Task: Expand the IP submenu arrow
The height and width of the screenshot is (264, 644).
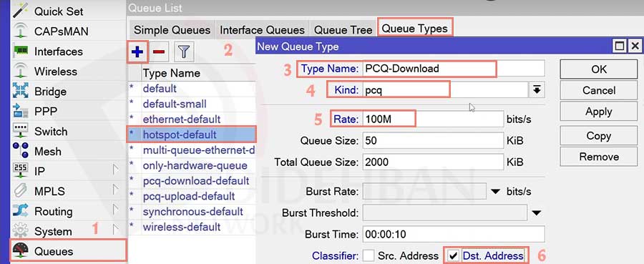Action: [x=116, y=170]
